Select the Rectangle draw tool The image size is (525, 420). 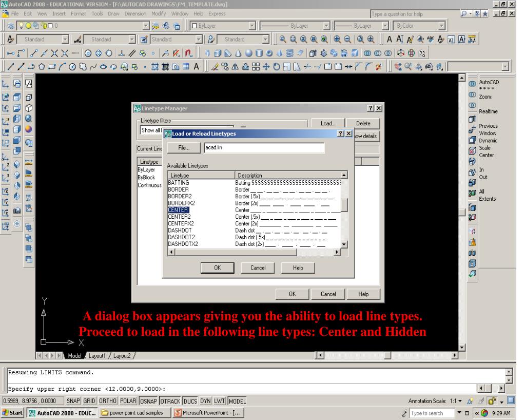point(51,67)
